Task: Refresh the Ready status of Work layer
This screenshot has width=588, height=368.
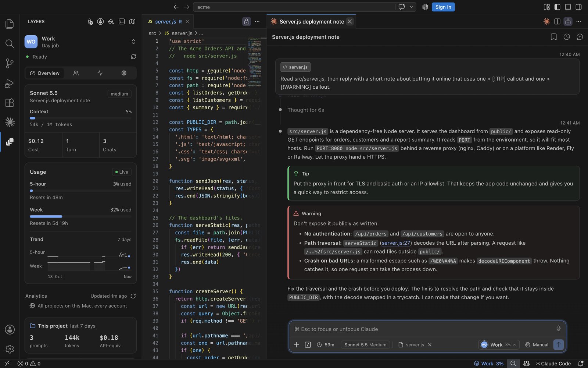Action: point(133,57)
